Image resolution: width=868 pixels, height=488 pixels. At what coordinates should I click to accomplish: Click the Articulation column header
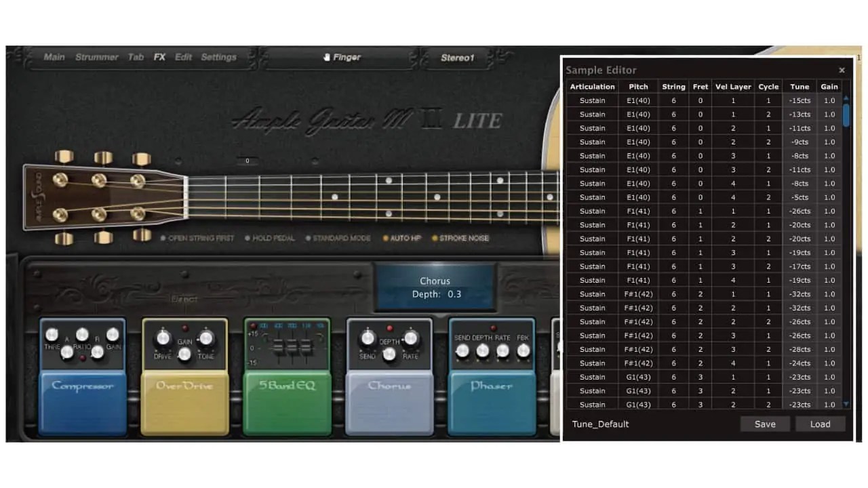(x=592, y=87)
